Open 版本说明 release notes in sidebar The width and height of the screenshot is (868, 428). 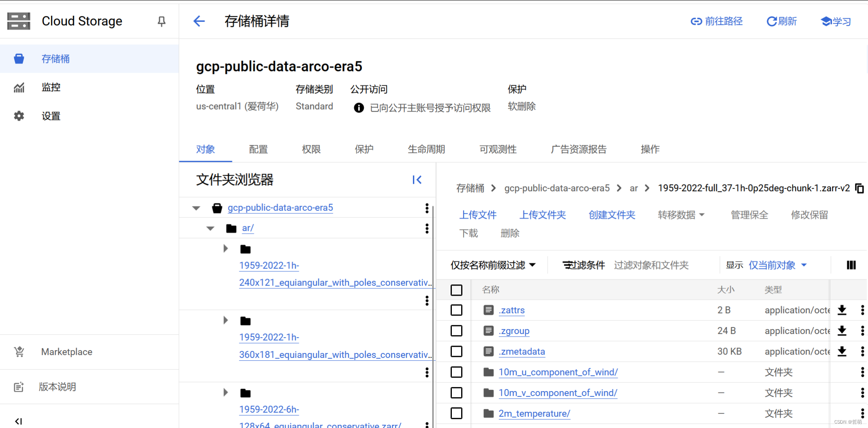pos(57,387)
